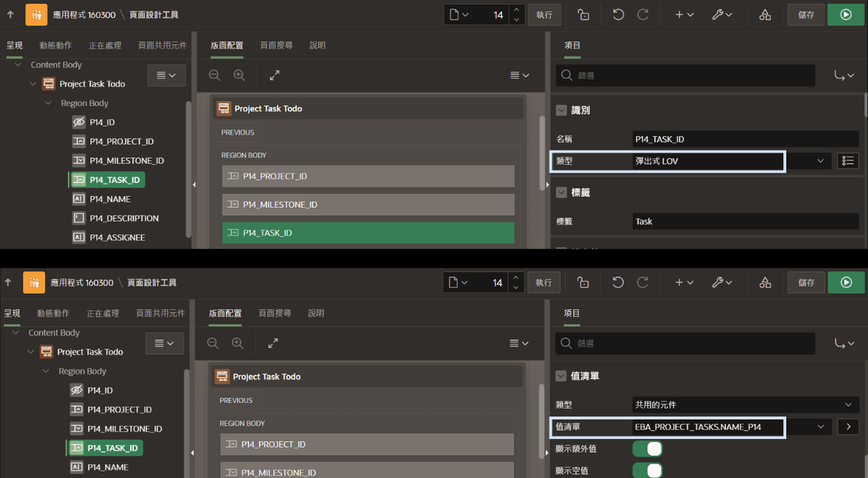Expand the layout pane to full size, lower window

273,343
